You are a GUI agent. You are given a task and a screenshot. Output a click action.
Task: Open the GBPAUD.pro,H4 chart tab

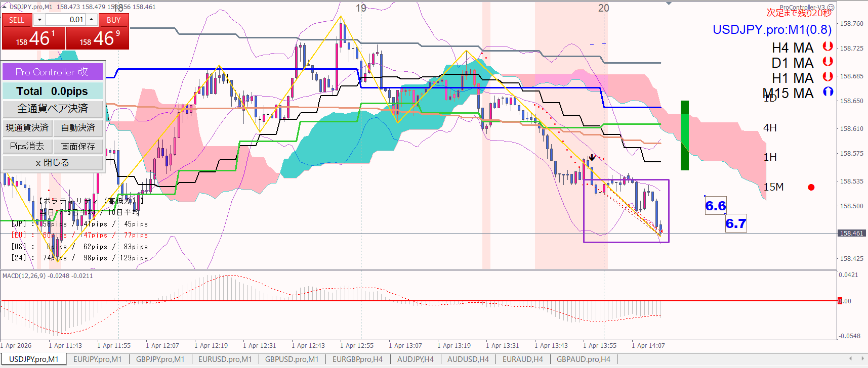583,359
